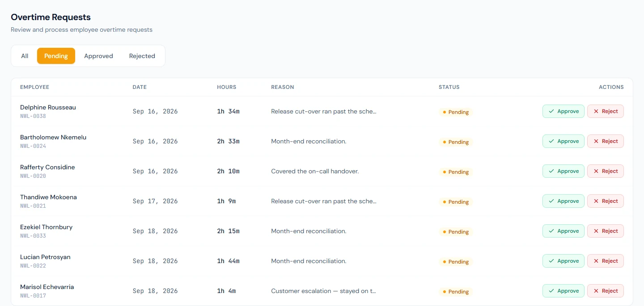
Task: Reject Rafferty Considine's overtime request
Action: (606, 171)
